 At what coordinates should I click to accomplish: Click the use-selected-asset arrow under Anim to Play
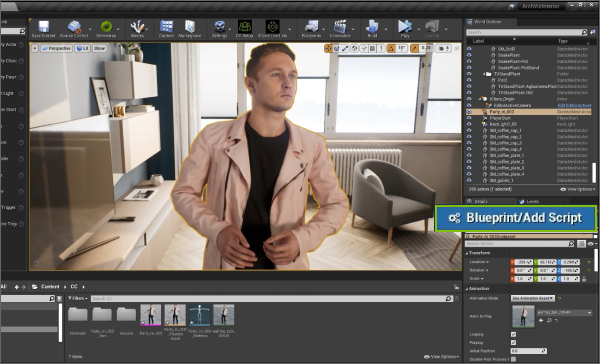(x=541, y=321)
